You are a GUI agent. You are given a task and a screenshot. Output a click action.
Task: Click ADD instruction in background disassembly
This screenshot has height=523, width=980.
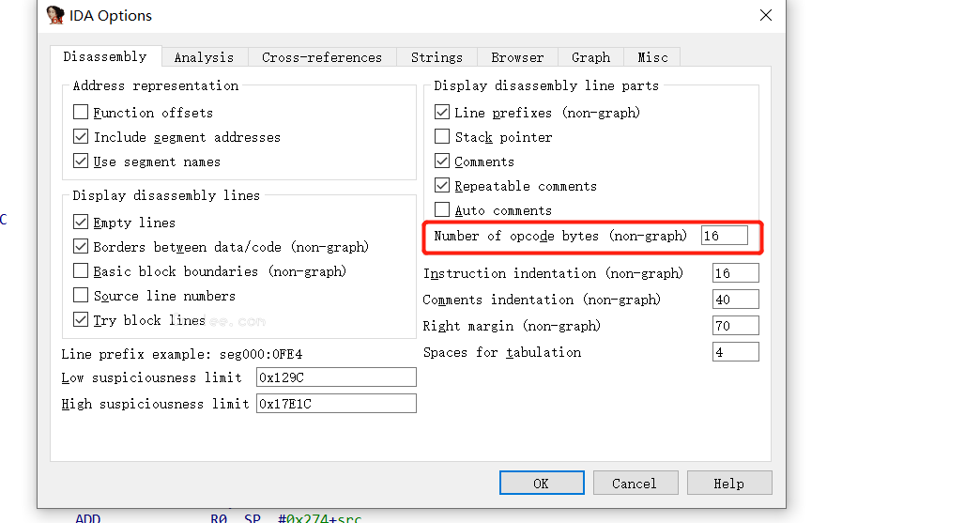pos(87,518)
